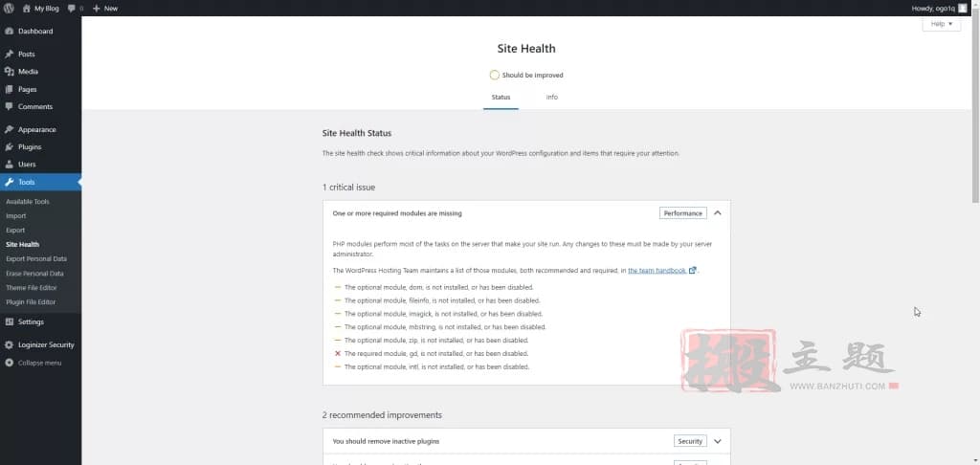Click the WordPress logo icon
Viewport: 980px width, 465px height.
click(9, 8)
